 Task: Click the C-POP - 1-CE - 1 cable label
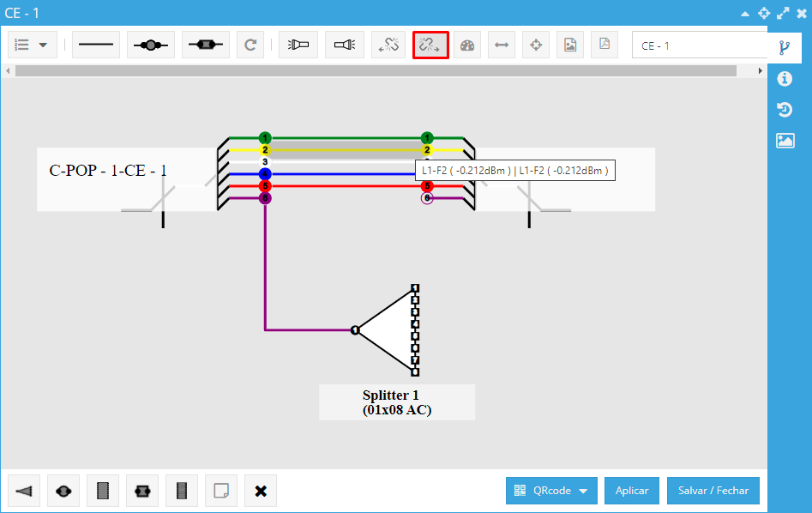[x=108, y=171]
